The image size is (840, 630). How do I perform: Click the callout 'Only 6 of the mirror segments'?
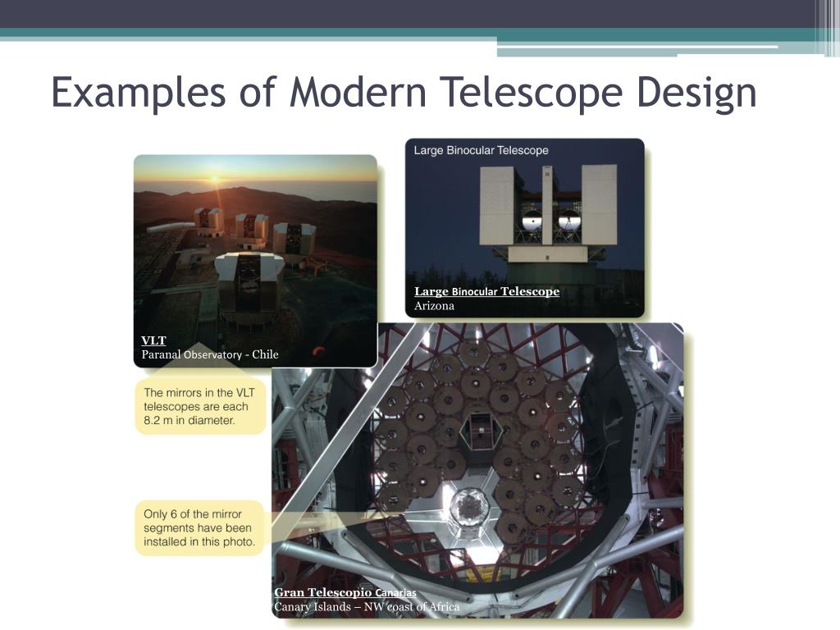199,527
